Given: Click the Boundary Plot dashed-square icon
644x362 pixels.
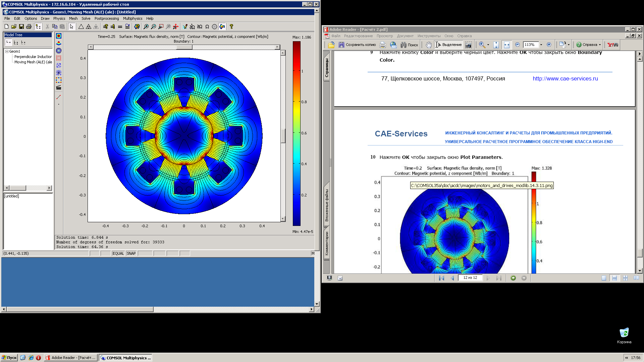Looking at the screenshot, I should 59,80.
